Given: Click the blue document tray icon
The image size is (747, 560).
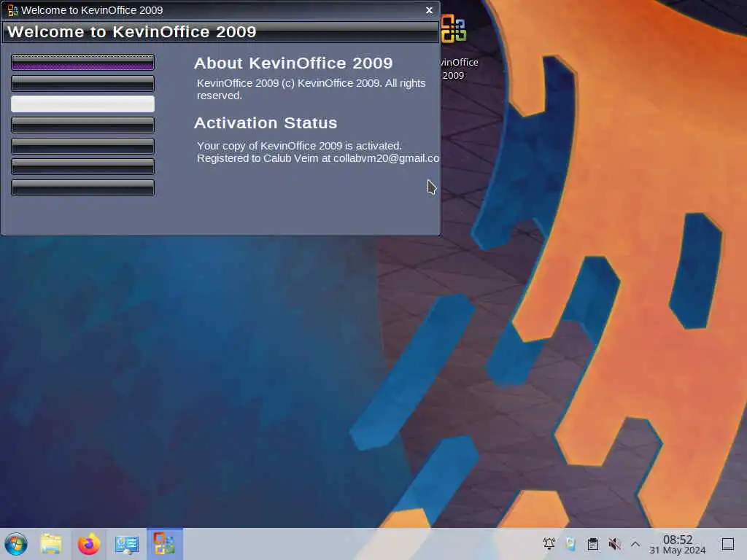Looking at the screenshot, I should point(570,544).
